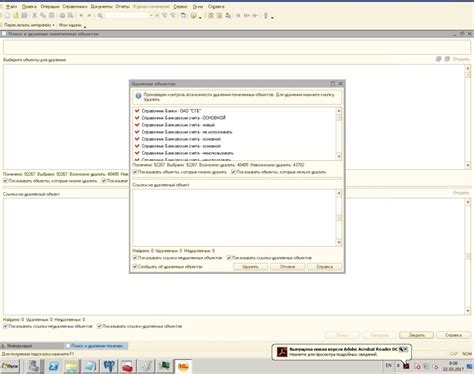This screenshot has width=474, height=374.
Task: Toggle Показывать объекты, которые нельзя удалить in dialog
Action: (x=233, y=172)
